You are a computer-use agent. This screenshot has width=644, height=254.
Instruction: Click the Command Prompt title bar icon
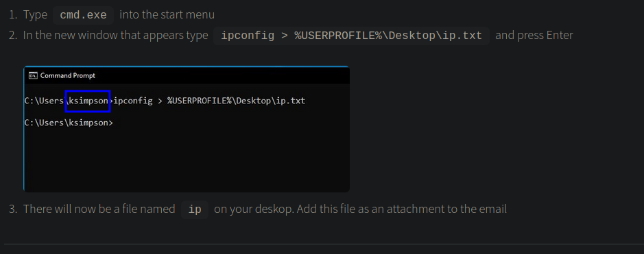coord(33,75)
